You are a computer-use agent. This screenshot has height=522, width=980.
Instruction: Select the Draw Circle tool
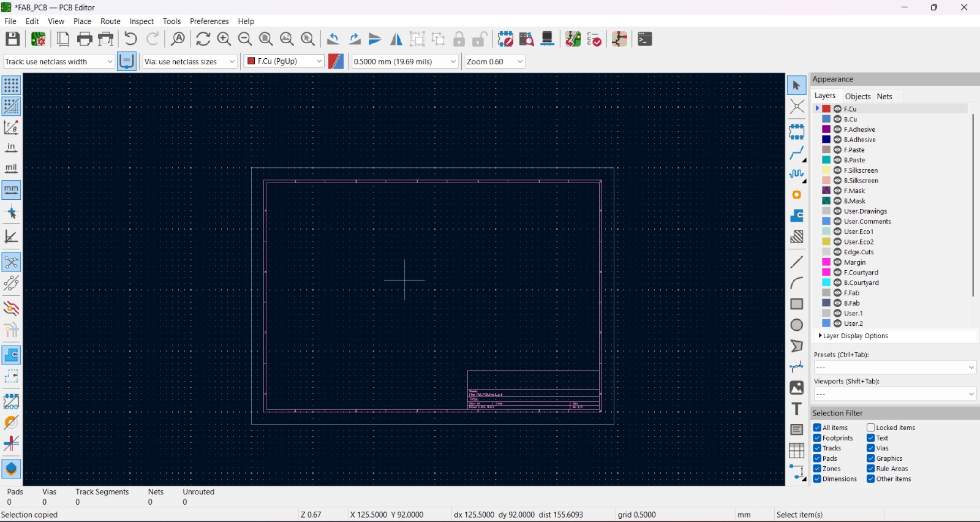click(796, 325)
